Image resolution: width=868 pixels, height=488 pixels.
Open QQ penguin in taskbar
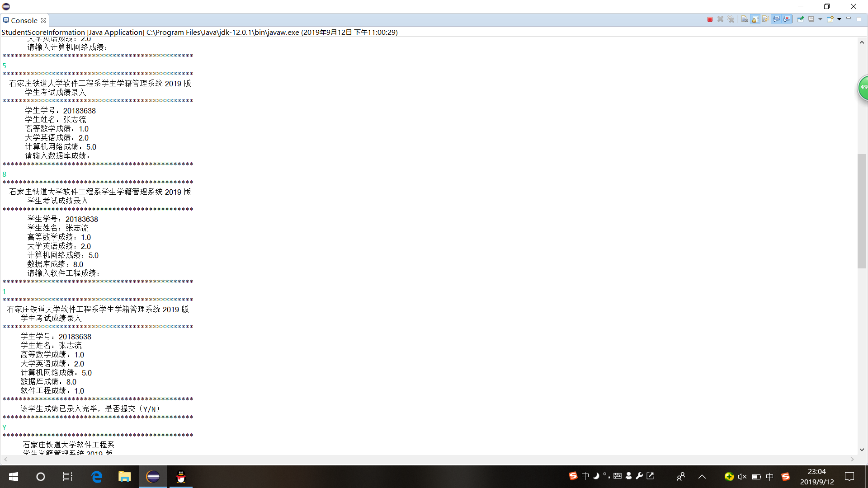click(181, 477)
